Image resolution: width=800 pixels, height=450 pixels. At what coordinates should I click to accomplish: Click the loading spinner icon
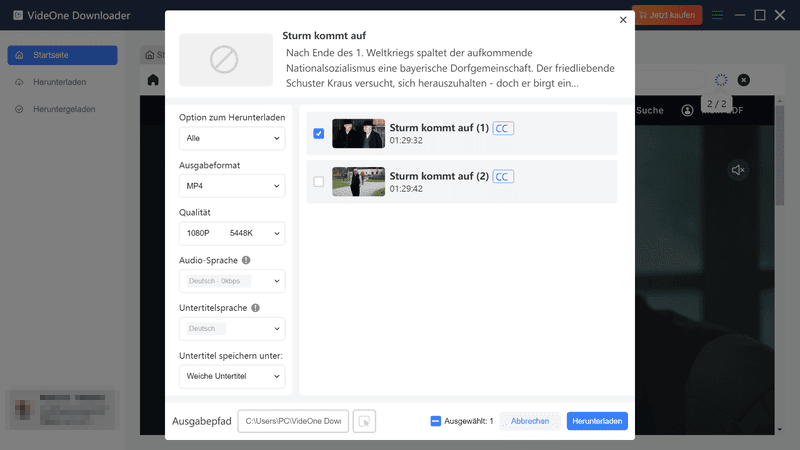pos(721,80)
